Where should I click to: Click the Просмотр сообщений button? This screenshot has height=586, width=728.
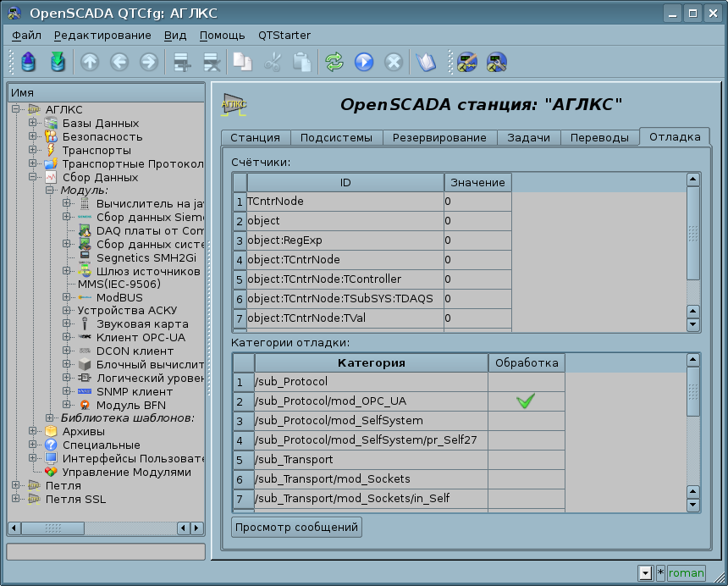point(296,528)
